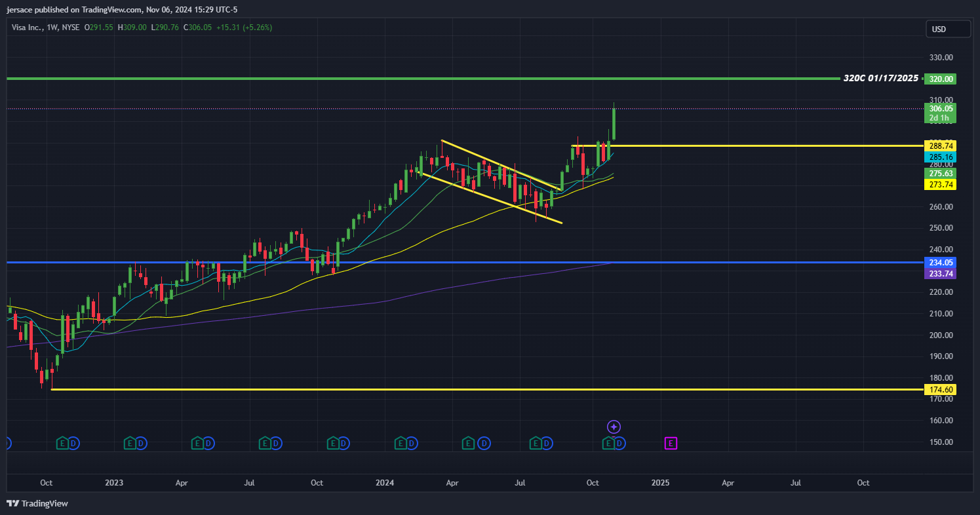
Task: Click the high value H309.00
Action: pos(134,28)
